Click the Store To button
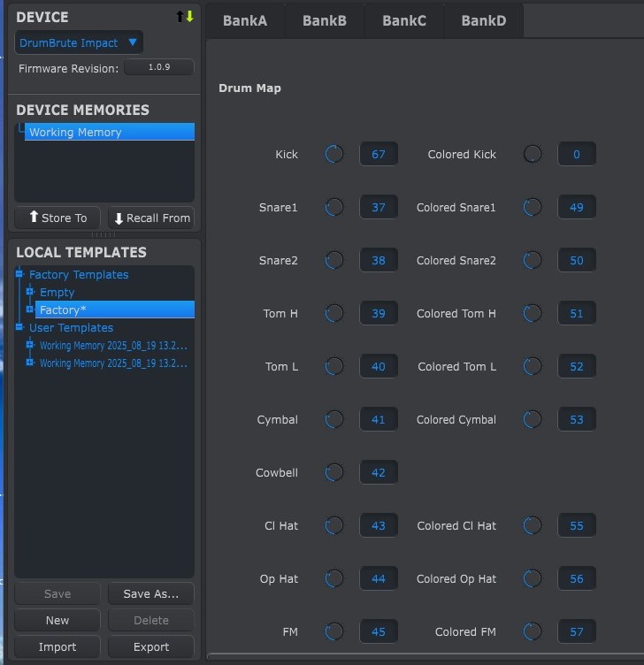 [57, 218]
